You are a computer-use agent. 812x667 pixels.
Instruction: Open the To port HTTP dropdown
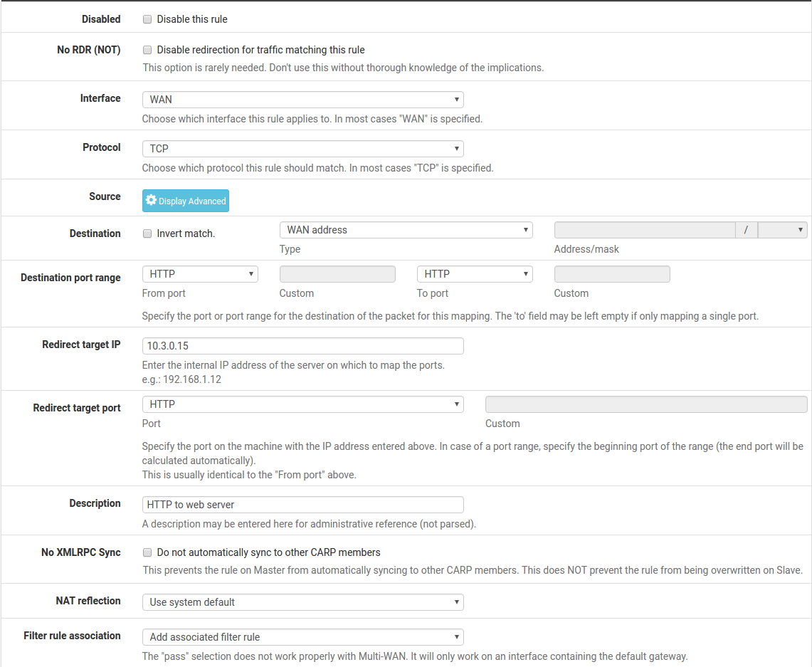474,274
